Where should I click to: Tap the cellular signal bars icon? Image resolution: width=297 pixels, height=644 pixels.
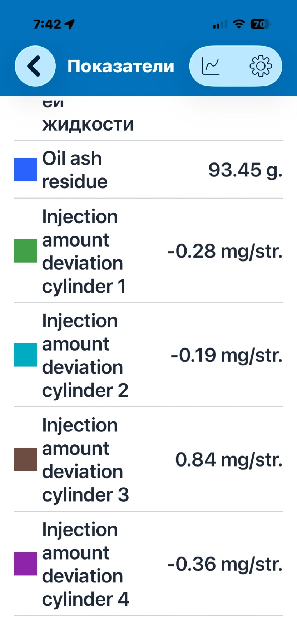point(220,24)
